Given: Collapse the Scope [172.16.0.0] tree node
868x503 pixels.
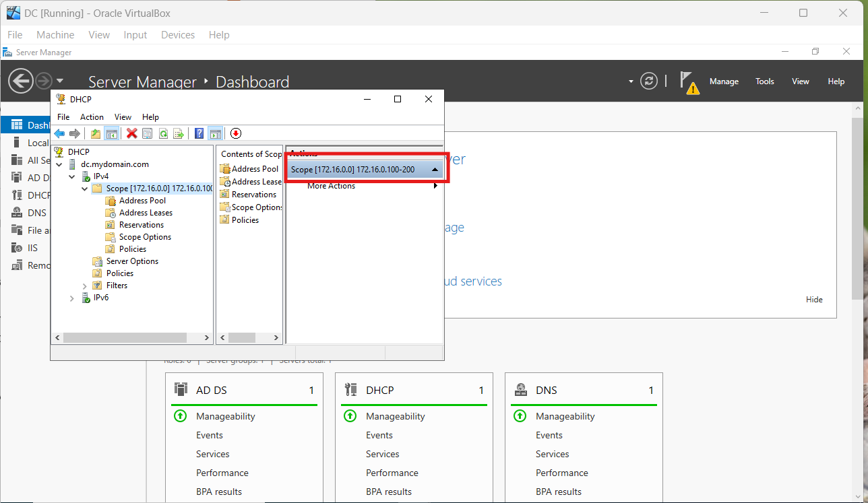Looking at the screenshot, I should click(x=85, y=189).
